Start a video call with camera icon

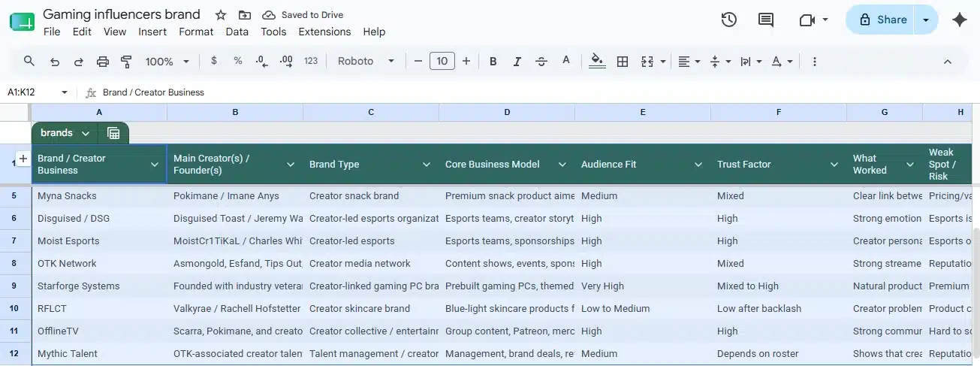(x=807, y=20)
